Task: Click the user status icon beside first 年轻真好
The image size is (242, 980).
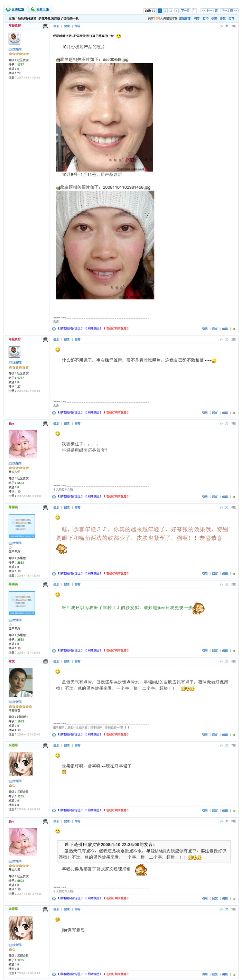Action: tap(45, 26)
